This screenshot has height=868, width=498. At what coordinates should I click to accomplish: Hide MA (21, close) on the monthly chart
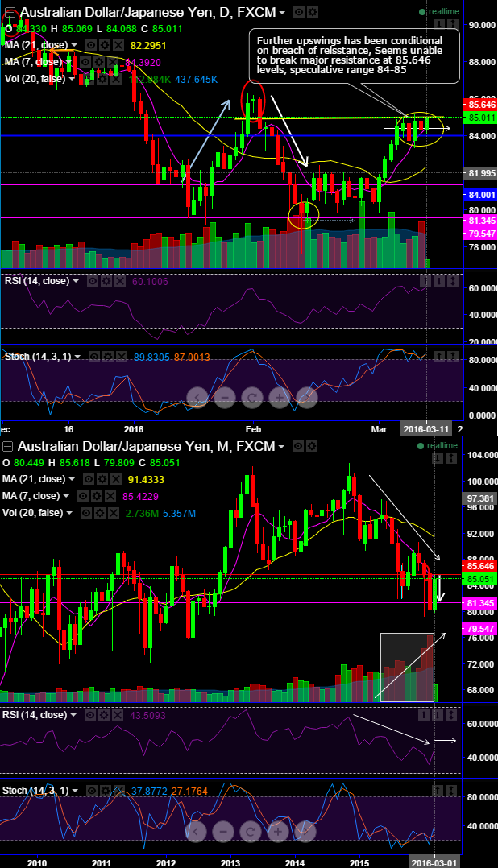89,479
